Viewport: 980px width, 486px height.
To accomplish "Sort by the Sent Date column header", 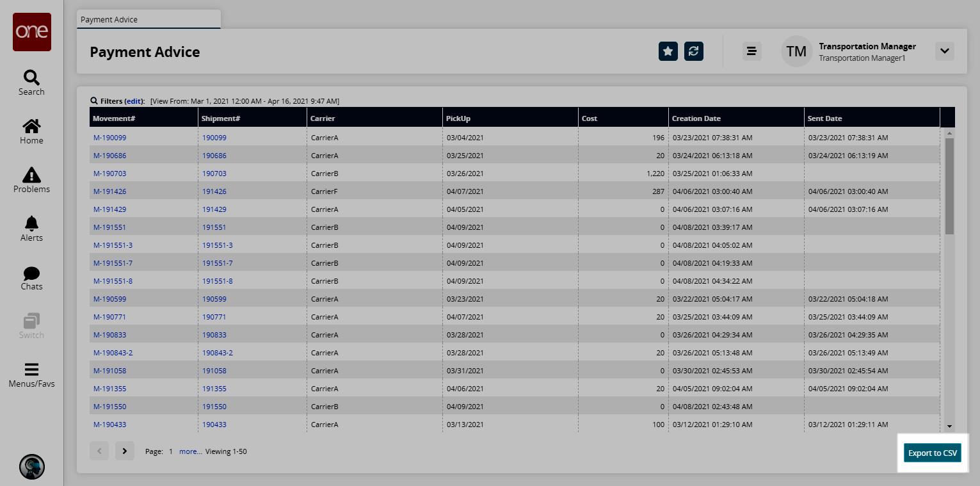I will [872, 118].
